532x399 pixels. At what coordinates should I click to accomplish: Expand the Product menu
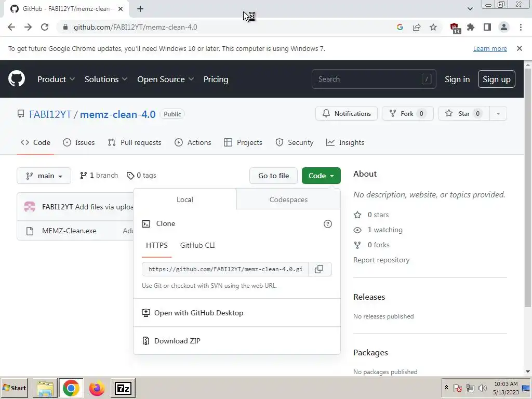pyautogui.click(x=56, y=79)
